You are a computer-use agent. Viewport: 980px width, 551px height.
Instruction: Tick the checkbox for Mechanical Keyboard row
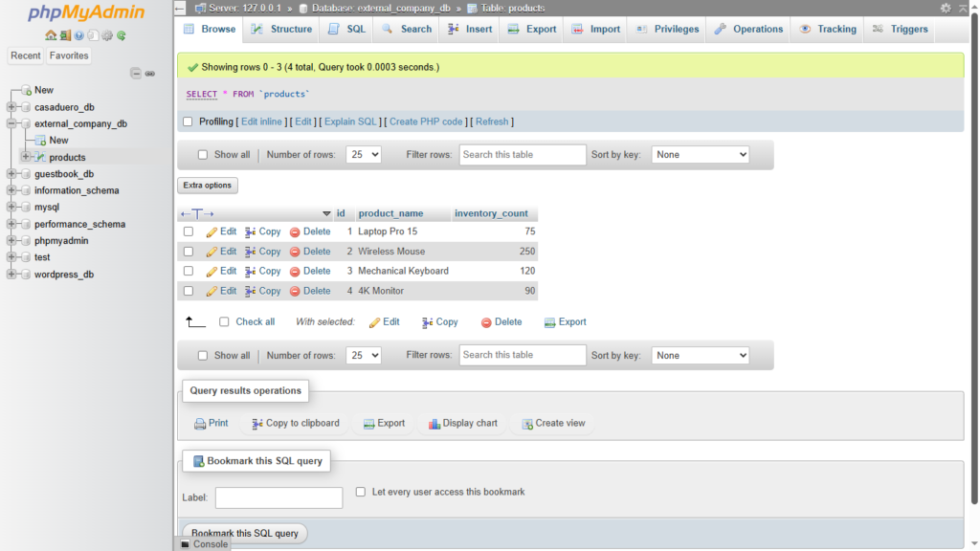(189, 271)
